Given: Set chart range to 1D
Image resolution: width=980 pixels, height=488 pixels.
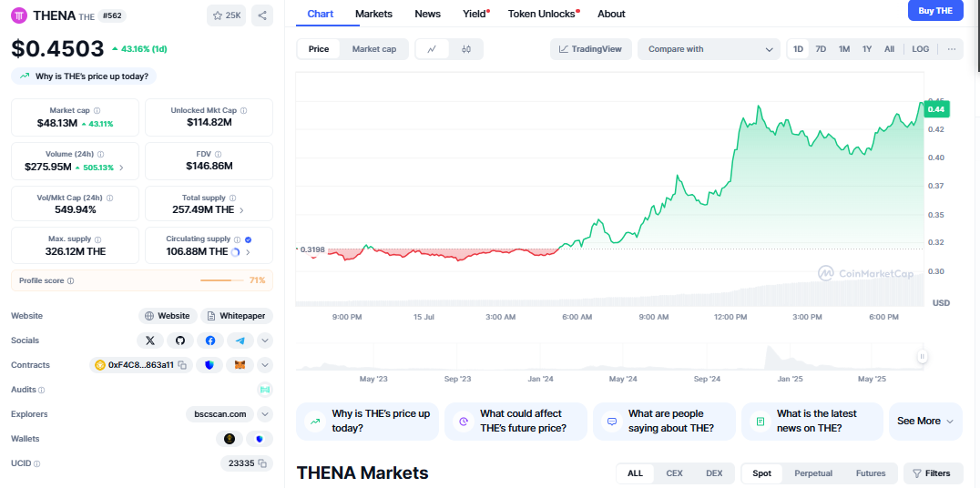Looking at the screenshot, I should pyautogui.click(x=798, y=49).
